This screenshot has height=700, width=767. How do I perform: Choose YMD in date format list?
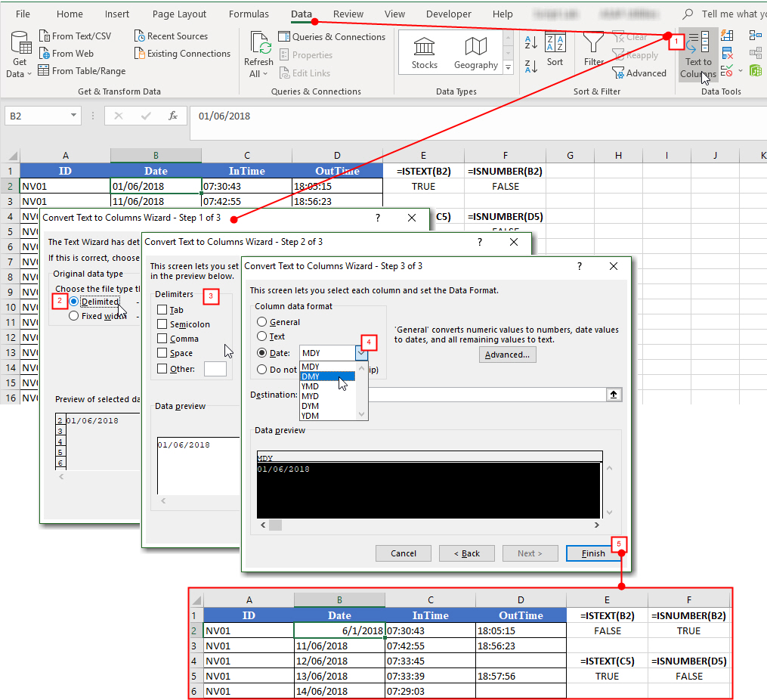tap(327, 386)
